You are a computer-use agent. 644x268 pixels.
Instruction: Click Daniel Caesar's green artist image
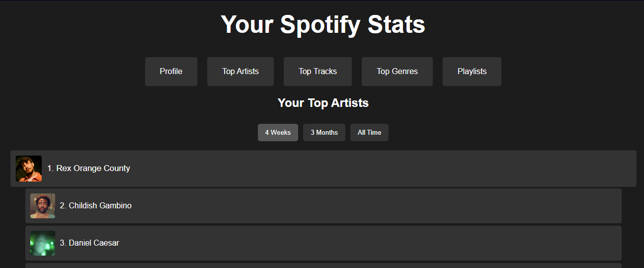click(x=43, y=243)
